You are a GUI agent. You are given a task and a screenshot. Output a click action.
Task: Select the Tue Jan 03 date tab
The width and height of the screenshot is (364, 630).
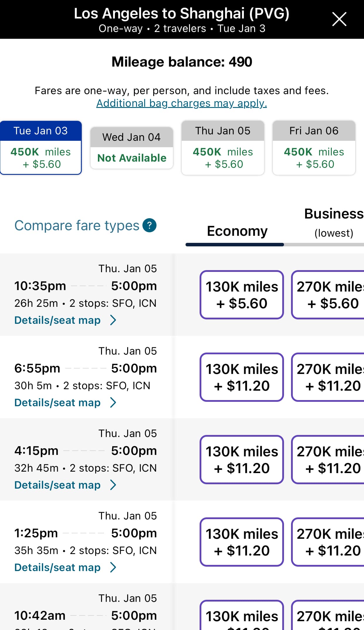click(41, 148)
